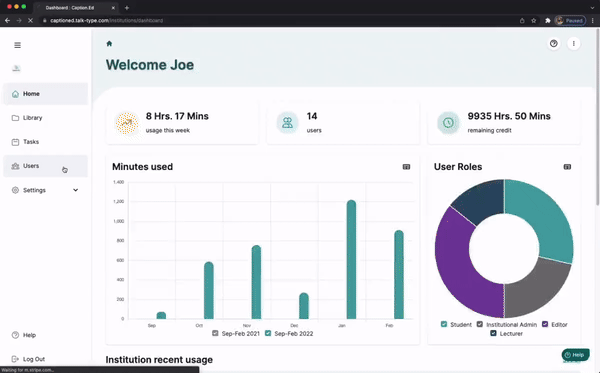600x373 pixels.
Task: Click the address bar URL field
Action: 277,20
